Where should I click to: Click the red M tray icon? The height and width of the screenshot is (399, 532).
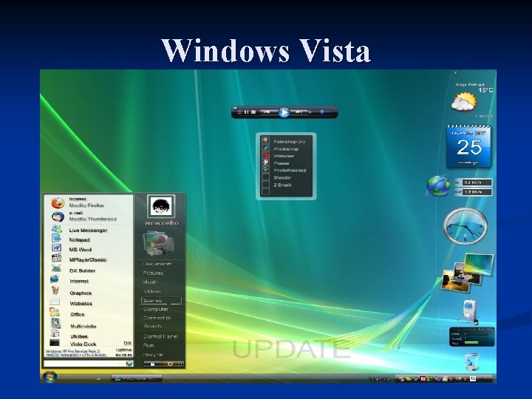(423, 378)
